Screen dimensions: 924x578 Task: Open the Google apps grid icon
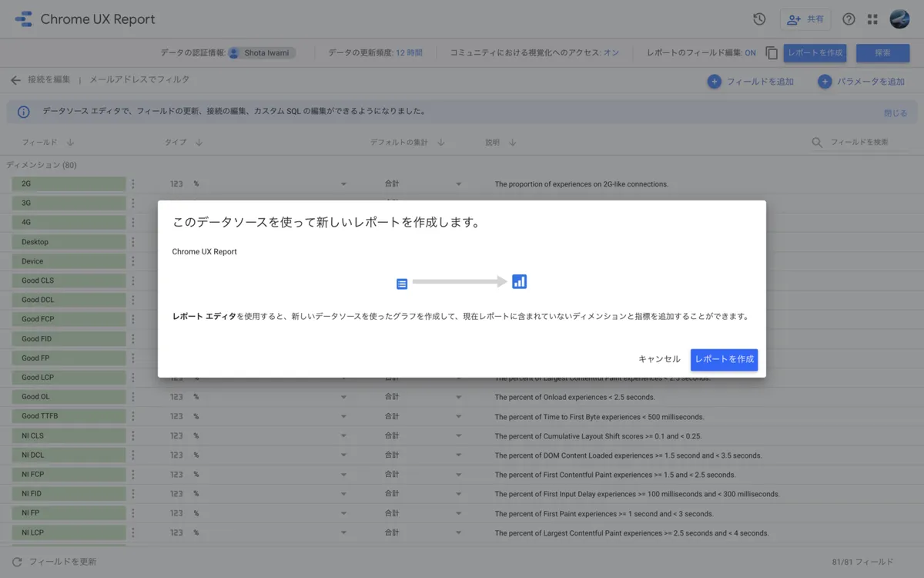coord(872,19)
